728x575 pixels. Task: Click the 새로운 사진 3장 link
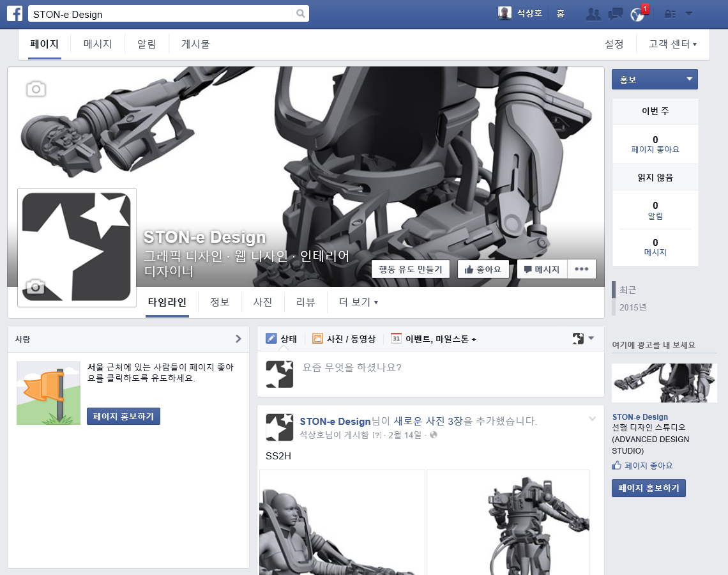pos(428,421)
